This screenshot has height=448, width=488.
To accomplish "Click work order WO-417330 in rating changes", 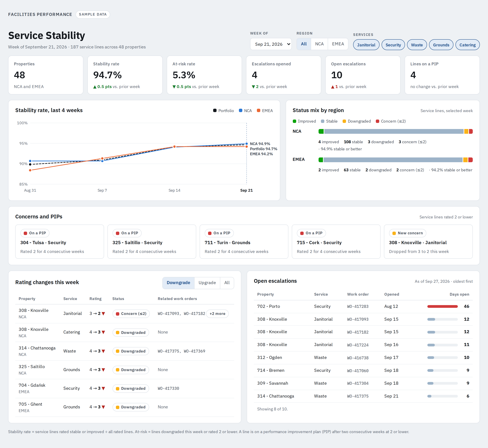I will tap(168, 388).
